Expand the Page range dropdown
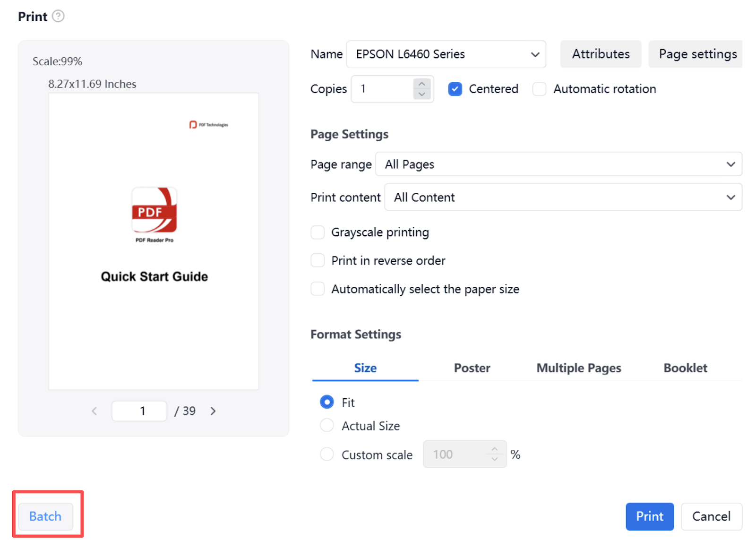The image size is (756, 540). click(x=558, y=164)
